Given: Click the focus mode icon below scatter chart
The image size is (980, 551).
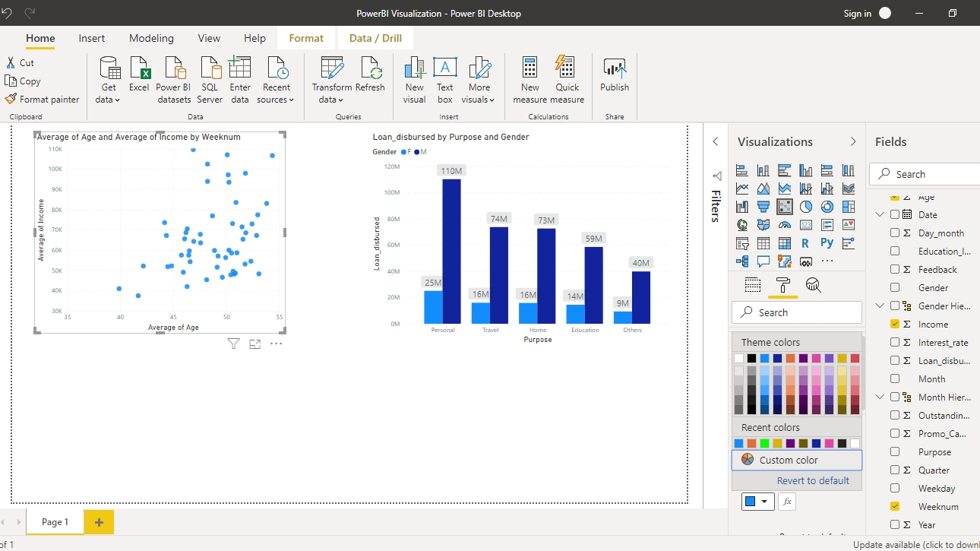Looking at the screenshot, I should coord(255,344).
